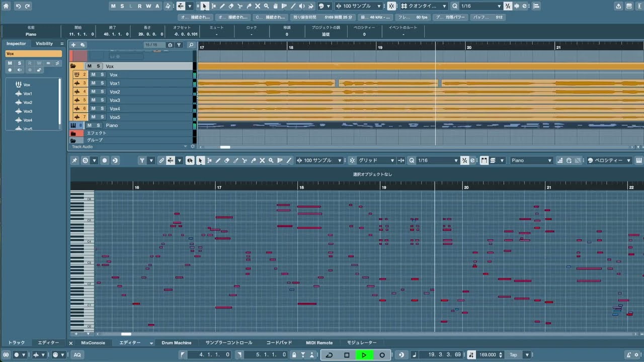
Task: Click the orange Vox track color header in Inspector
Action: pyautogui.click(x=34, y=54)
